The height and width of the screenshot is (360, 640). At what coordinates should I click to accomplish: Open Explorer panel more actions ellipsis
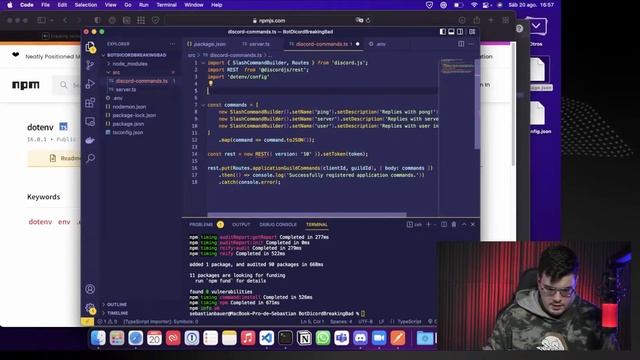tap(172, 44)
